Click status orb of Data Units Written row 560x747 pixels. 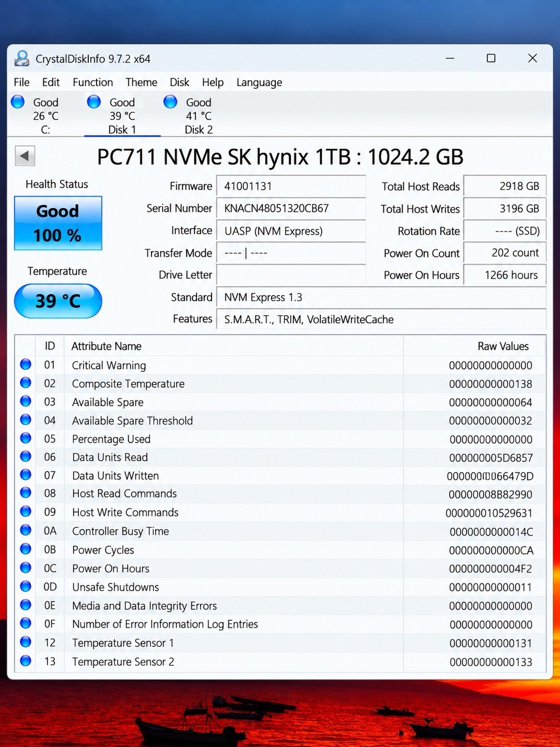coord(25,475)
